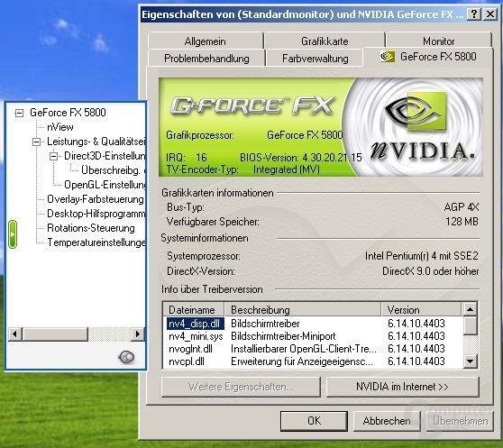
Task: Click the round pin icon in tree panel
Action: (x=126, y=357)
